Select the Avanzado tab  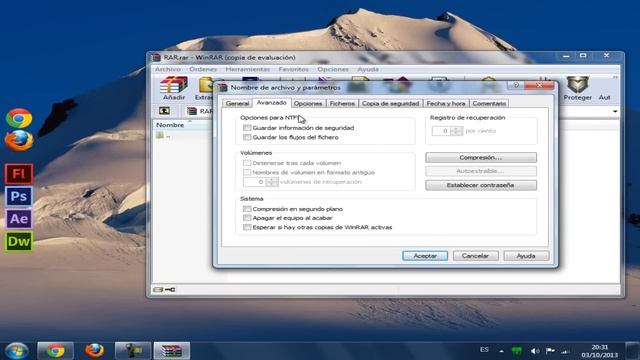pyautogui.click(x=271, y=103)
